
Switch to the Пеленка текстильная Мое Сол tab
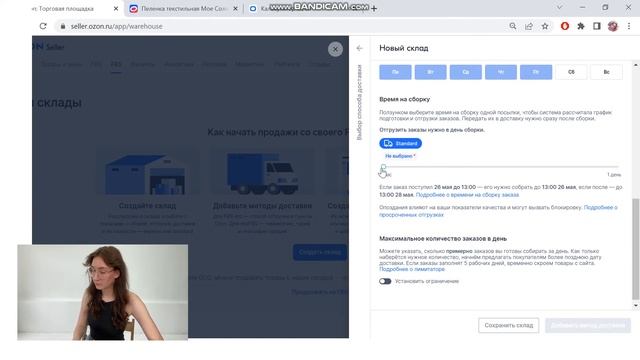184,9
